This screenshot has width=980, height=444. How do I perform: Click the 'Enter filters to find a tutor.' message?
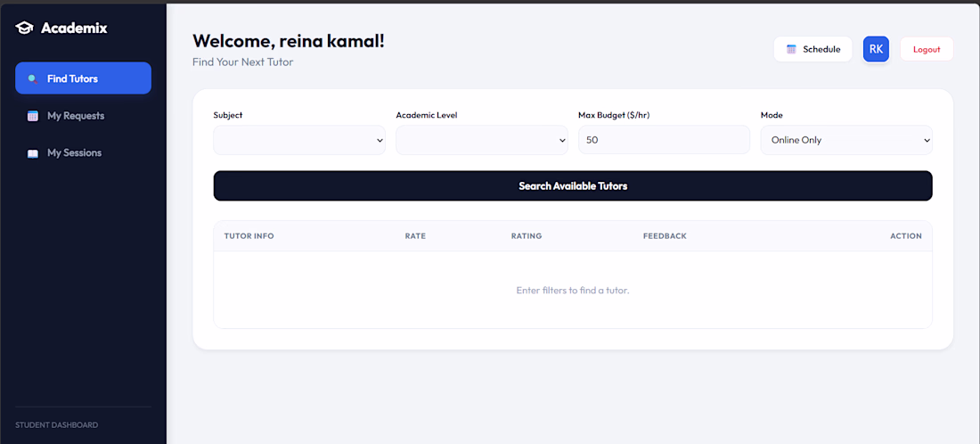click(x=573, y=291)
